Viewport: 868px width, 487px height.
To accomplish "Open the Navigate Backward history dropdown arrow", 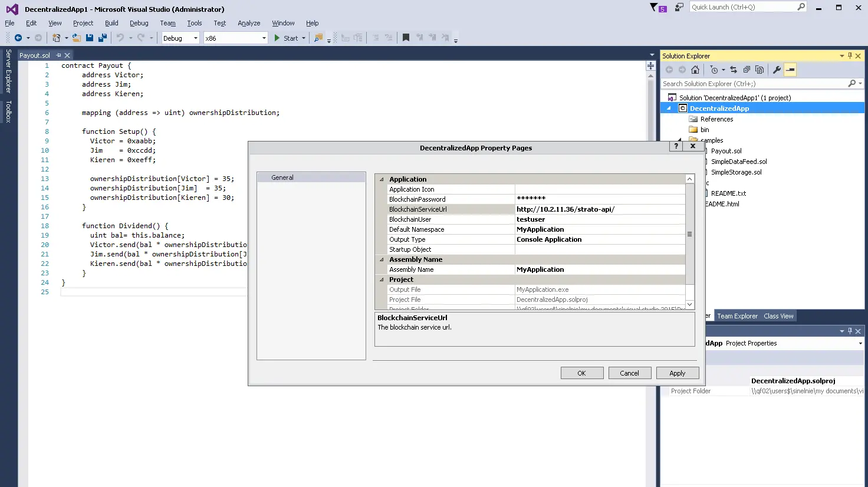I will point(28,38).
